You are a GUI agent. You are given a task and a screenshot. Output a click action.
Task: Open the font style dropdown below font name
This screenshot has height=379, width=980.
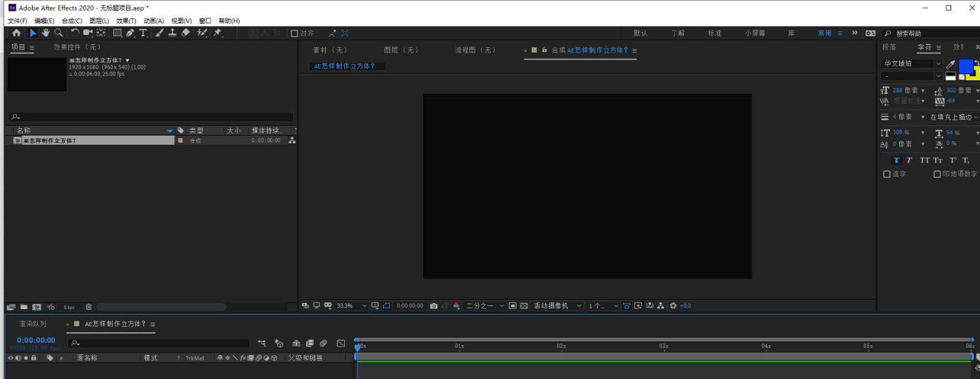(x=911, y=76)
